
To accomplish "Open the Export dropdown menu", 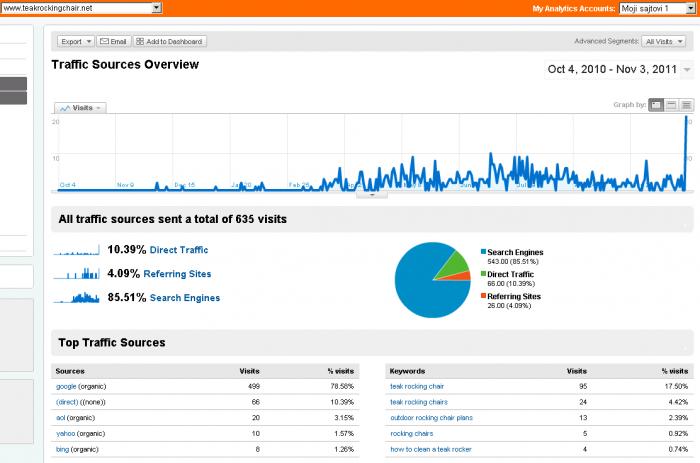I will 75,42.
